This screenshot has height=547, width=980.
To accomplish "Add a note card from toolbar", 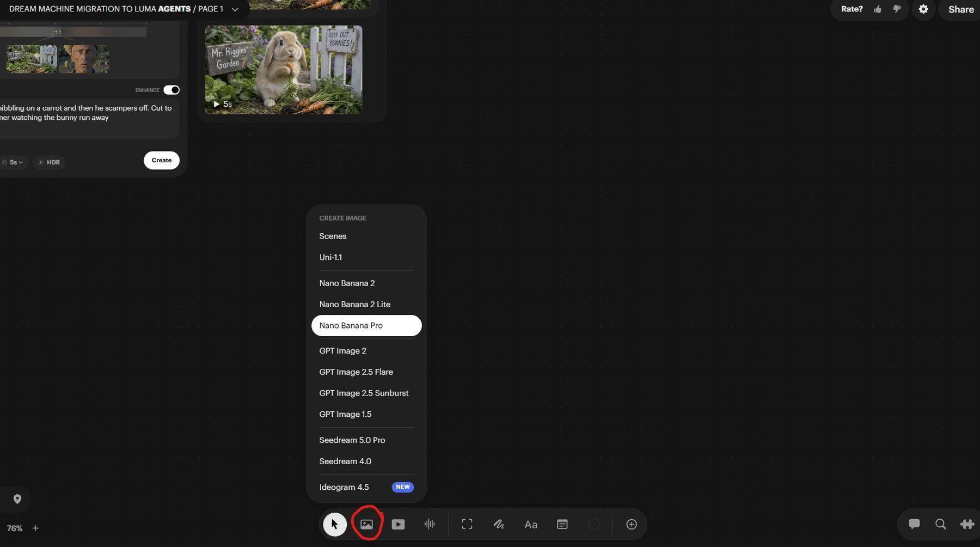I will pos(562,524).
